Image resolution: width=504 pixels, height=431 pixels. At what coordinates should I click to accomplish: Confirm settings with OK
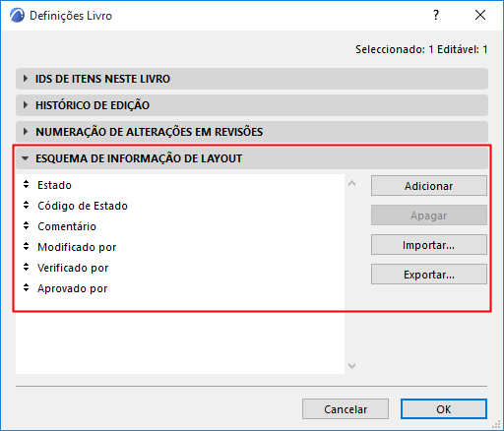point(444,409)
